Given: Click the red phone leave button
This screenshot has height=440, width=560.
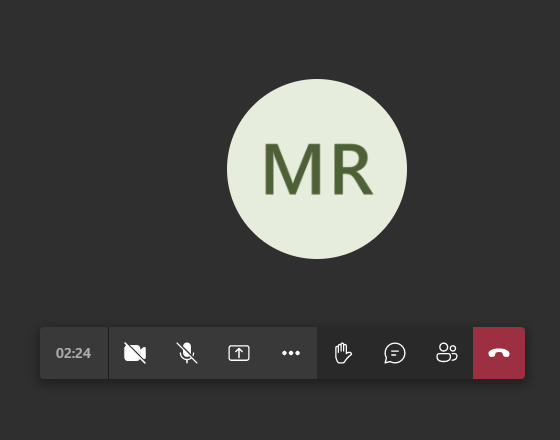Looking at the screenshot, I should (499, 353).
